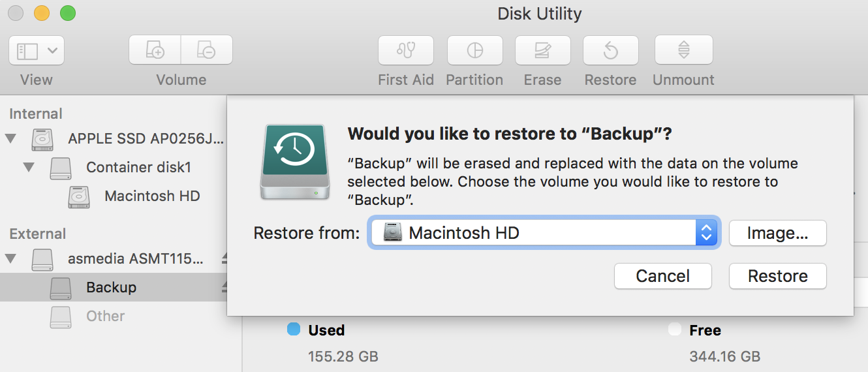Click the Erase toolbar icon
This screenshot has height=372, width=868.
coord(542,50)
